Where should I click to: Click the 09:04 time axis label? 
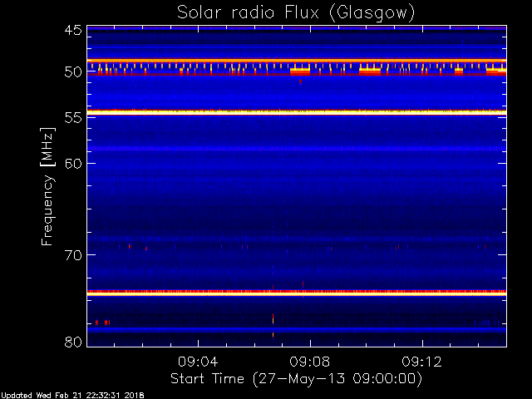[x=198, y=362]
